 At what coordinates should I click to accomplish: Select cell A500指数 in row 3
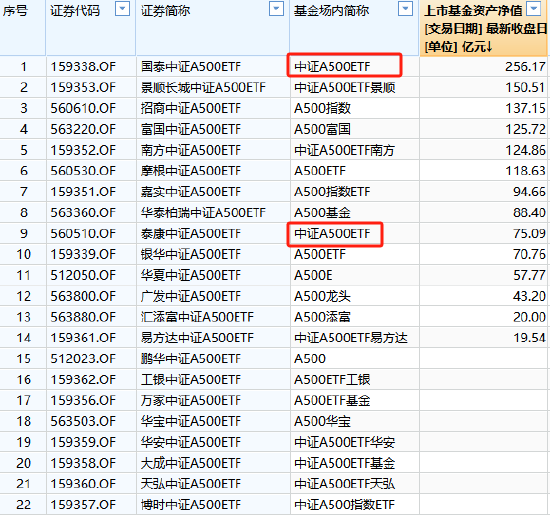coord(355,108)
